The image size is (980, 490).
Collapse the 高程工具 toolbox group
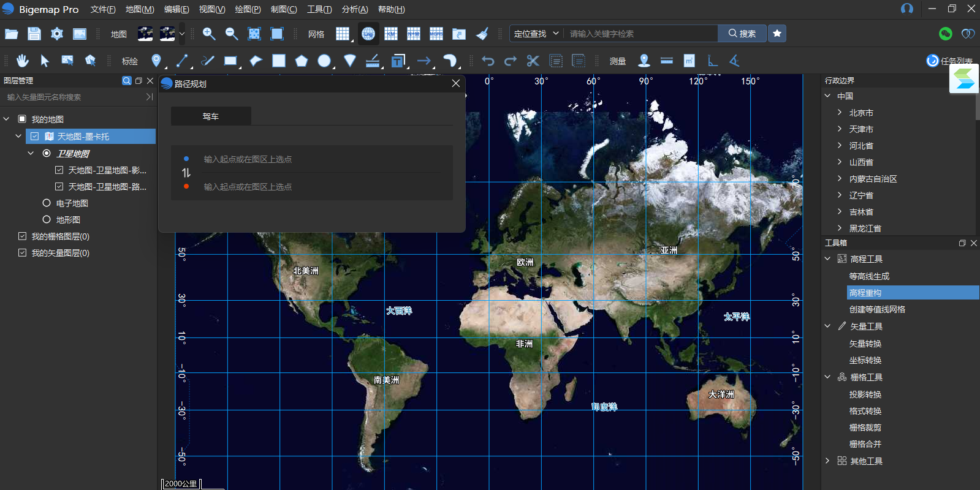827,259
